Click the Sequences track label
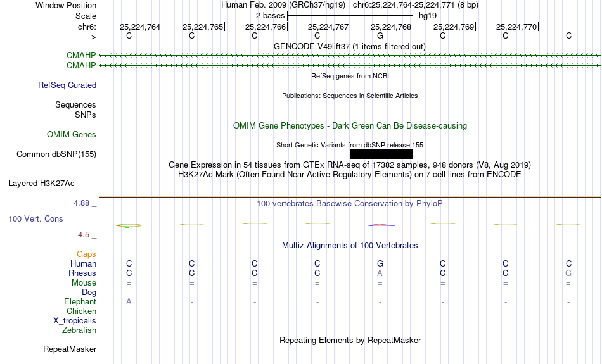 click(75, 104)
